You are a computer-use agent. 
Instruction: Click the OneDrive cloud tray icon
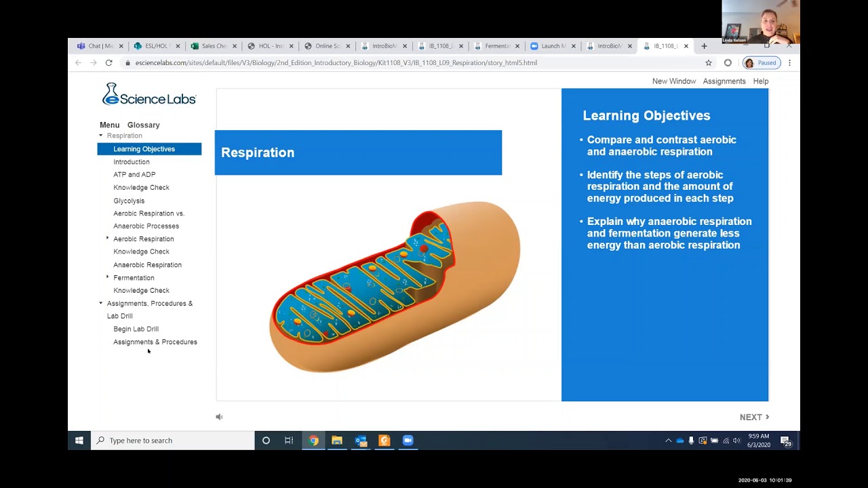point(680,441)
